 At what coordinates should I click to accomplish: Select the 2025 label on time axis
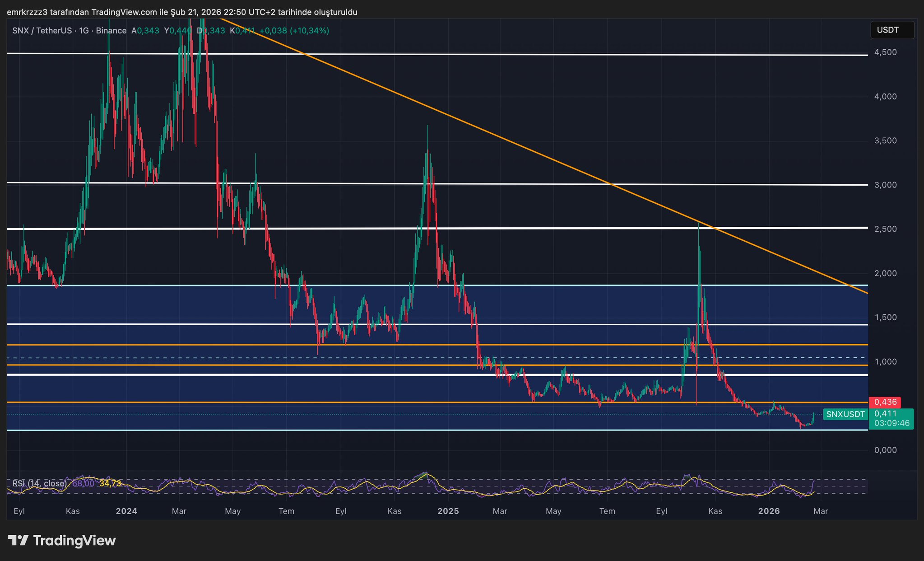coord(448,511)
